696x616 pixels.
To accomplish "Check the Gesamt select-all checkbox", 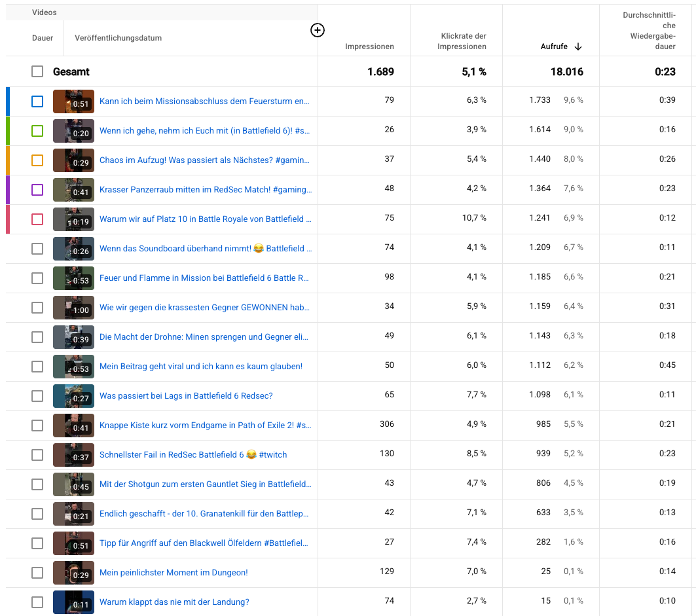I will (x=37, y=71).
